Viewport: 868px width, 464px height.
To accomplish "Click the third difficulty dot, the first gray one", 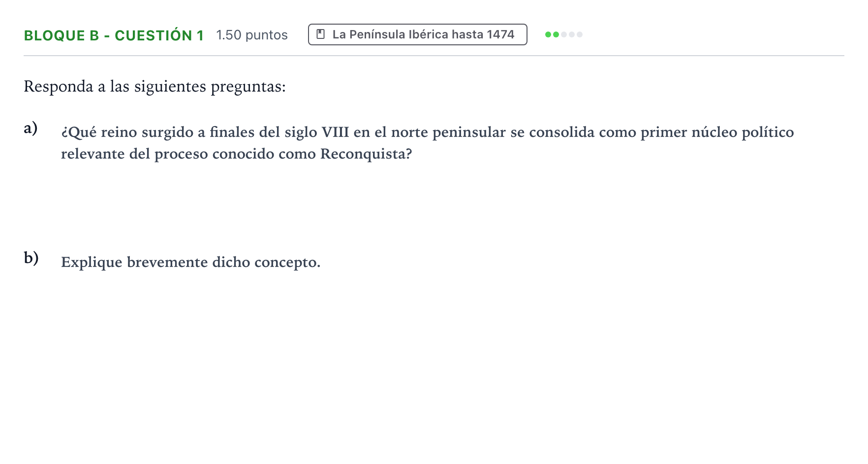I will (564, 34).
